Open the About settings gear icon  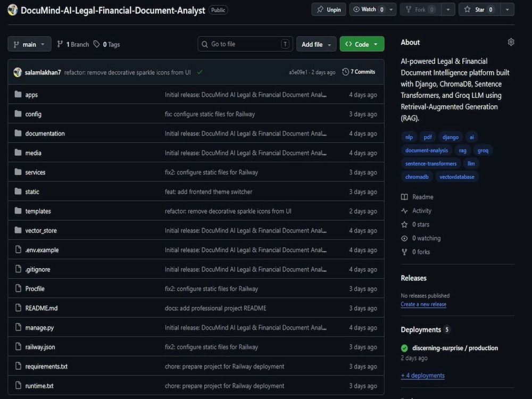click(x=511, y=42)
